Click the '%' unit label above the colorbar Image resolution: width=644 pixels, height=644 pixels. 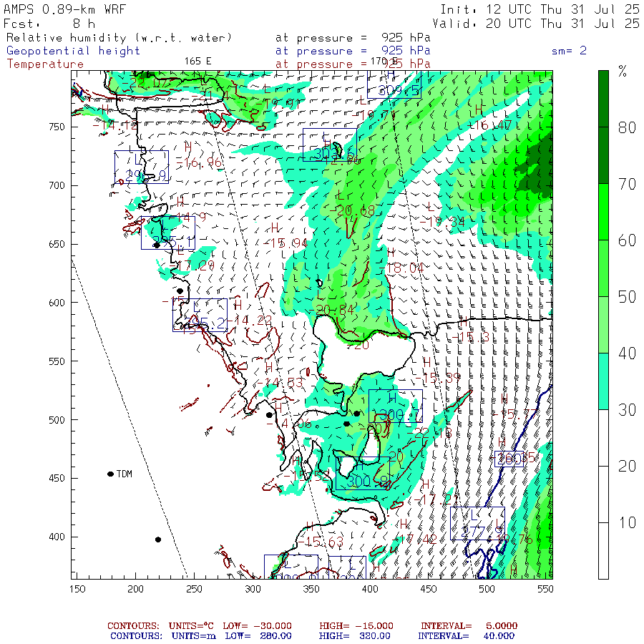[x=623, y=72]
